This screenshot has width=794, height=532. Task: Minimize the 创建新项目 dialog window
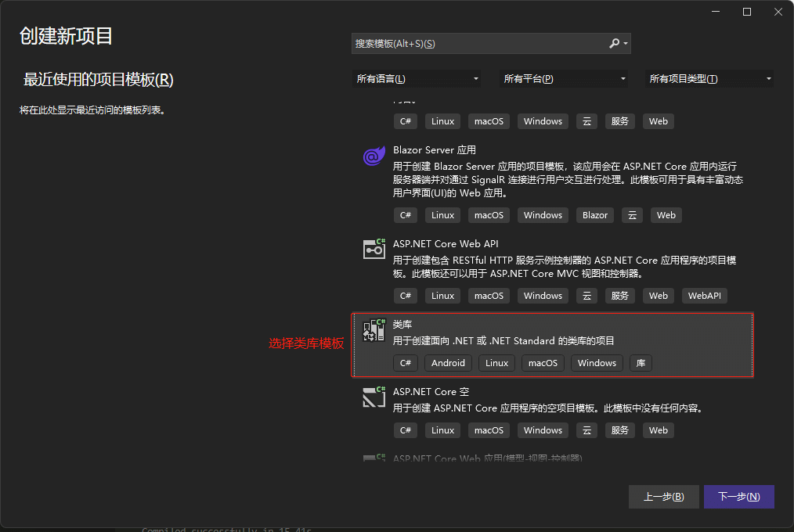(716, 12)
